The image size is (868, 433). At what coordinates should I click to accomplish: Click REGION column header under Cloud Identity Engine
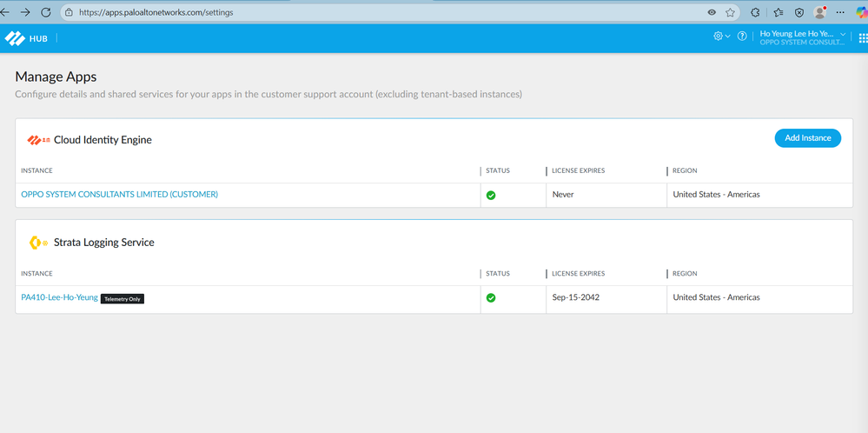pos(685,170)
